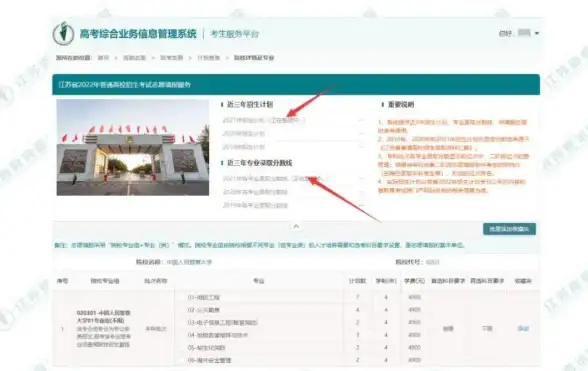Open the 计划查询 breadcrumb link
Viewport: 588px width, 371px height.
point(208,58)
